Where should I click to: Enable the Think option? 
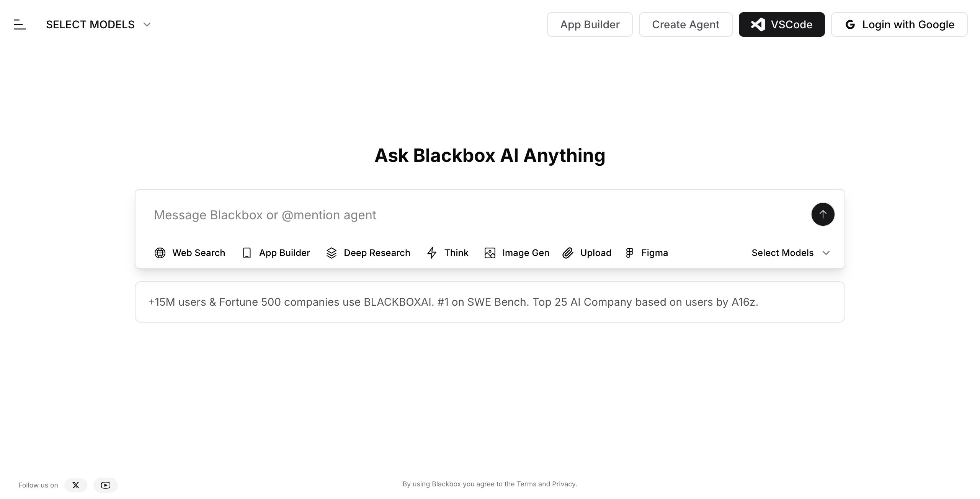tap(448, 253)
